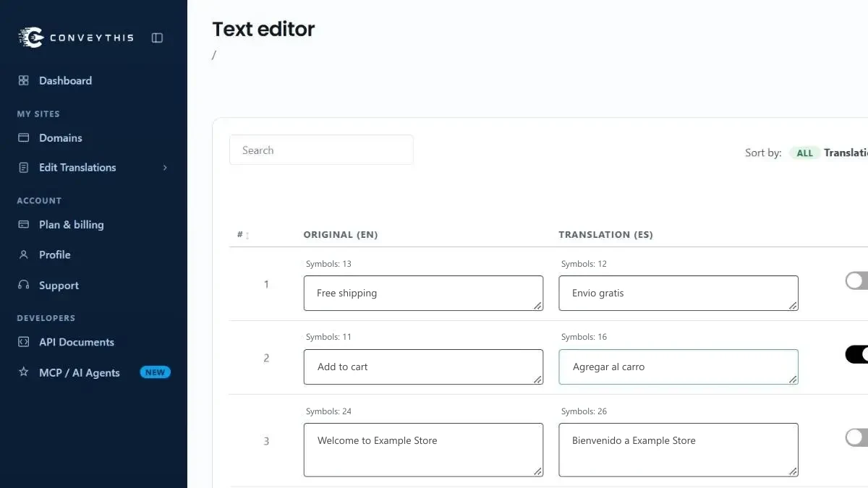Click row number 1
The width and height of the screenshot is (868, 488).
coord(266,284)
